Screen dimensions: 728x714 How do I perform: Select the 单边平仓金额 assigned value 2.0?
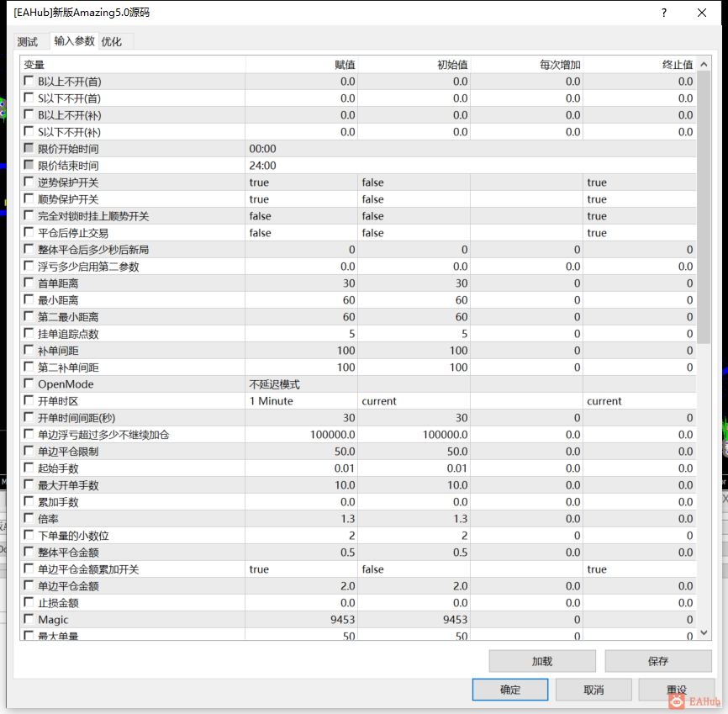[301, 586]
